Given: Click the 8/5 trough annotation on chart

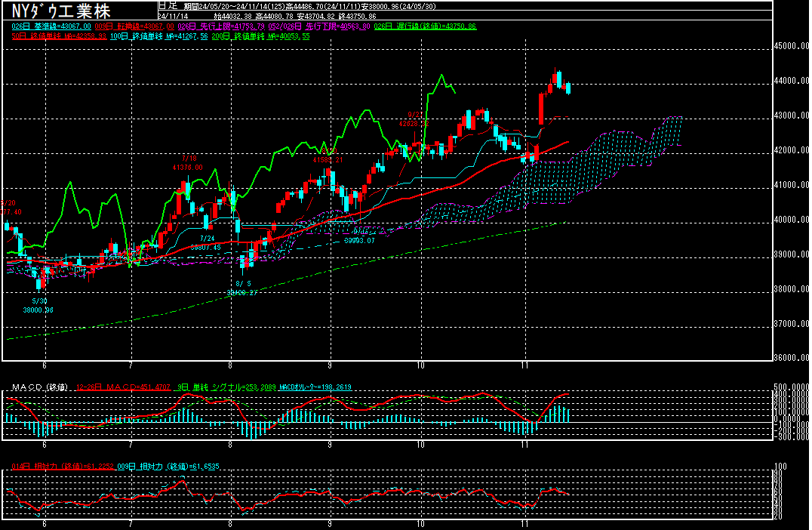Looking at the screenshot, I should click(x=242, y=288).
